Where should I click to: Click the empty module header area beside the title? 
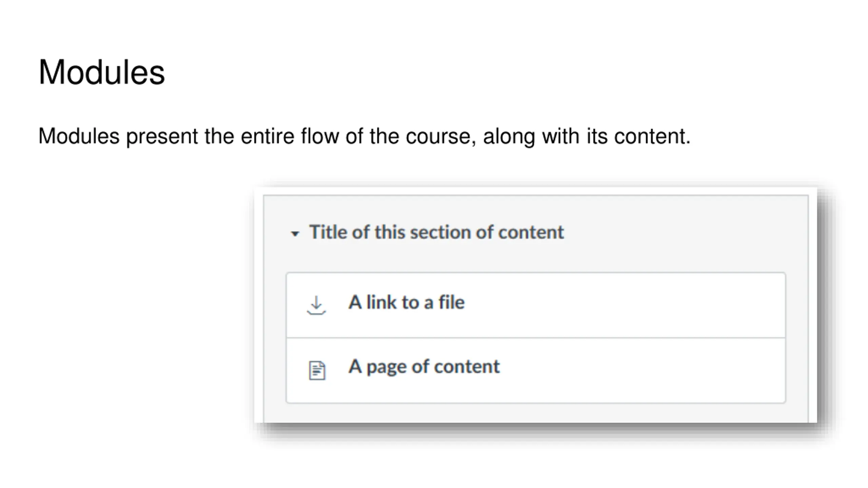click(x=685, y=232)
